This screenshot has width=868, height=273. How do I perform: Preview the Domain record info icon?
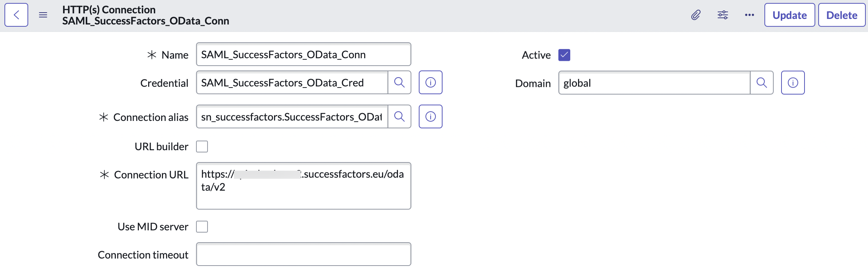tap(793, 83)
